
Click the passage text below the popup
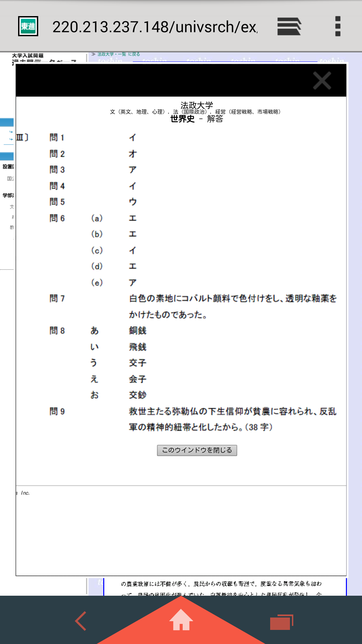(x=221, y=584)
